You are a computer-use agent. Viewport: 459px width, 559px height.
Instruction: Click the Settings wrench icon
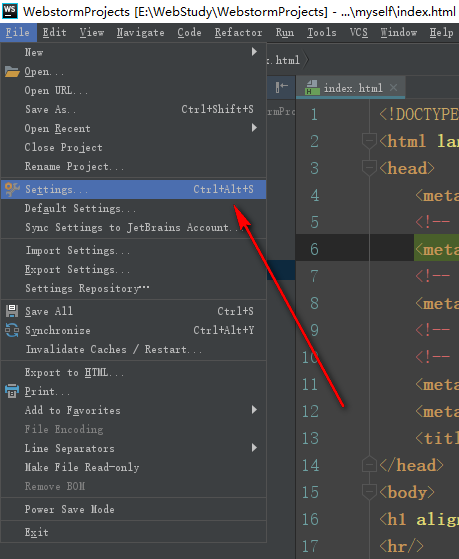click(x=12, y=189)
